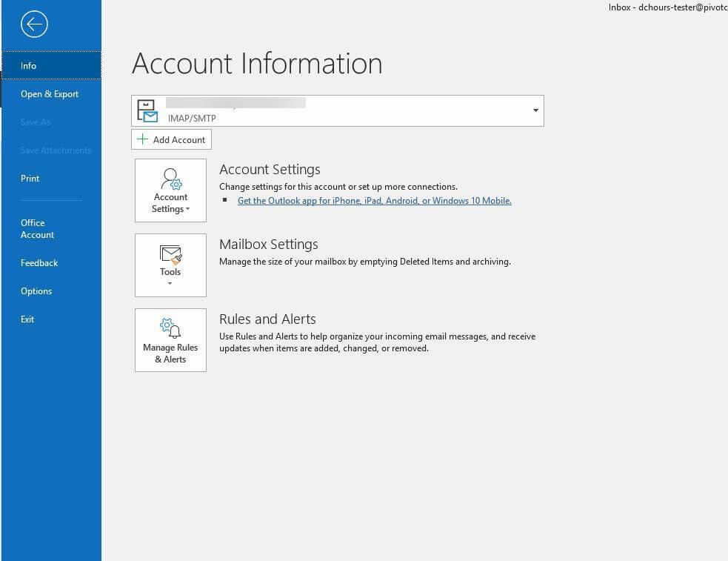
Task: Expand the Account Settings button menu arrow
Action: coord(187,209)
